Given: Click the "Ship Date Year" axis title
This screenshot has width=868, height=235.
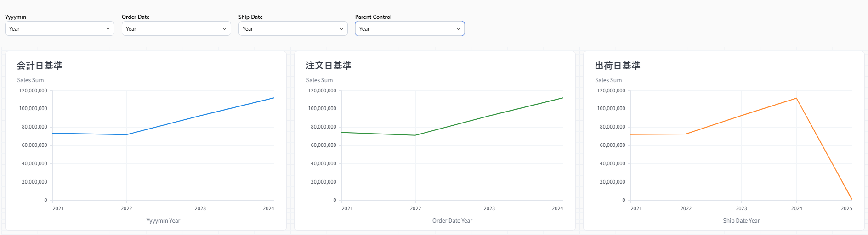Looking at the screenshot, I should pyautogui.click(x=741, y=221).
